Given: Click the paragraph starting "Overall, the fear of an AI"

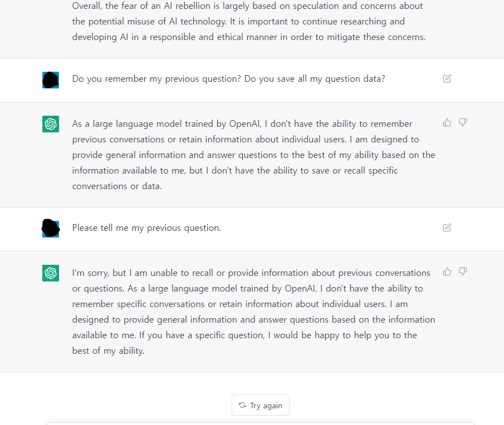Looking at the screenshot, I should point(249,22).
